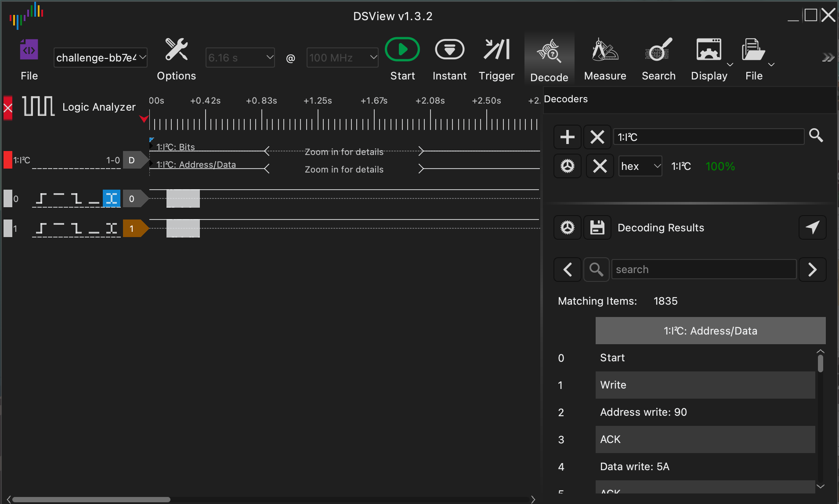Open the purple File script icon
This screenshot has height=504, width=839.
coord(29,50)
